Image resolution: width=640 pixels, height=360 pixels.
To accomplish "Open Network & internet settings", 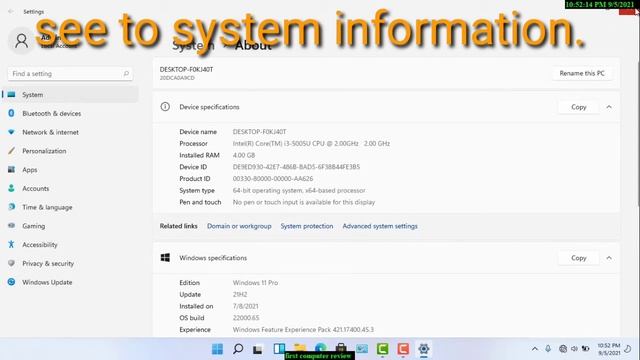I will pyautogui.click(x=70, y=132).
